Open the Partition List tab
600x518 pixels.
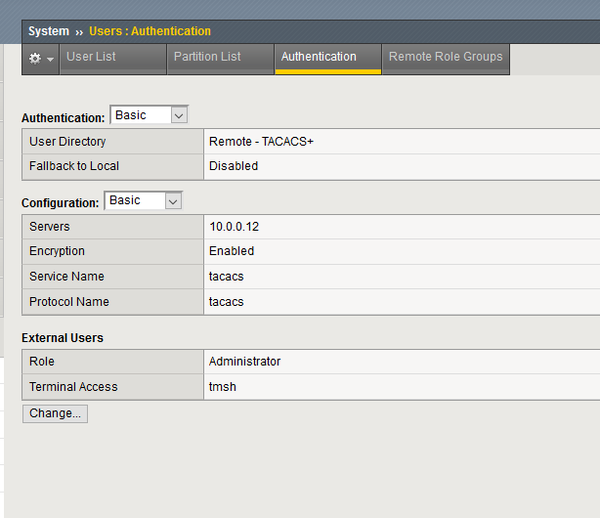221,59
